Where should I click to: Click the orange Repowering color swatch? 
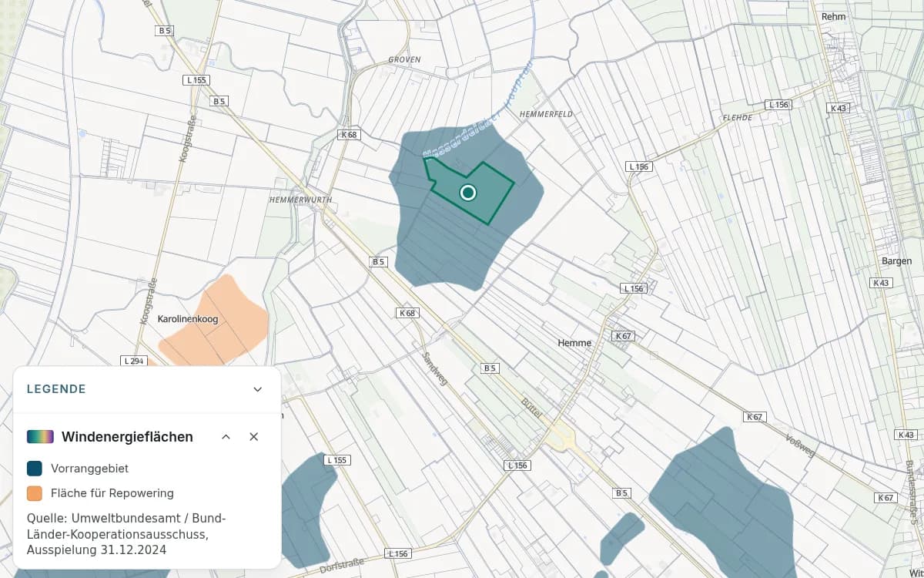(x=35, y=493)
